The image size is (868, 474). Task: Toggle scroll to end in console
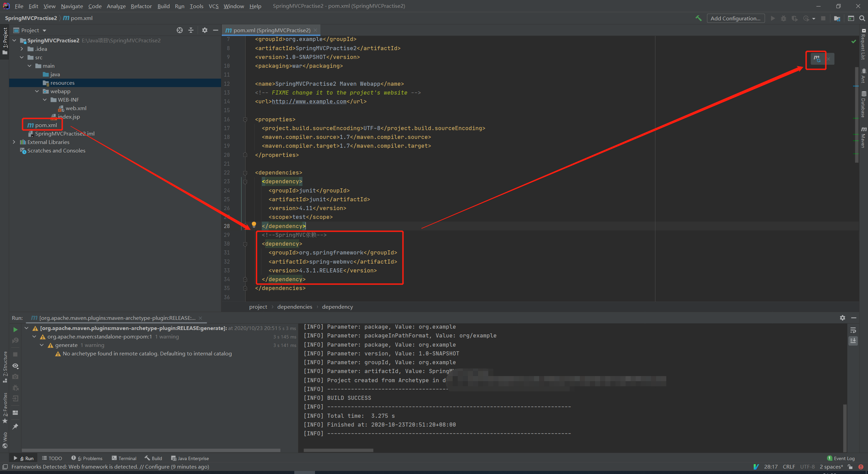pos(853,341)
